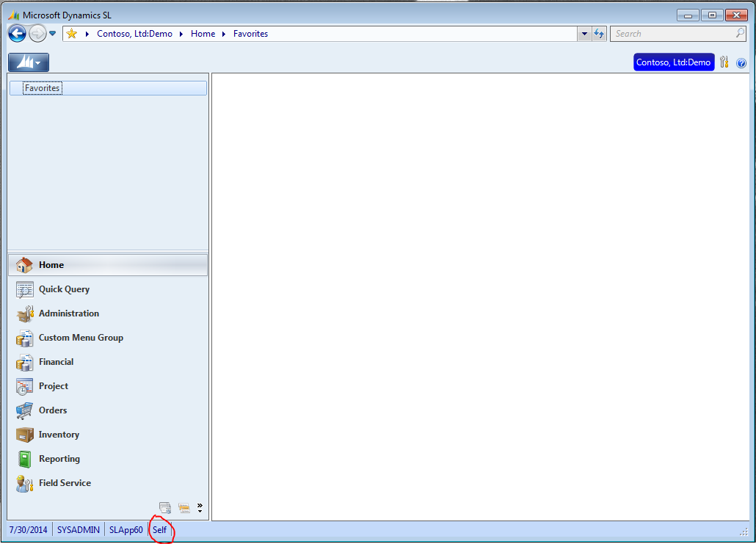Viewport: 756px width, 544px height.
Task: Click the second small icon in navigation pane footer
Action: tap(183, 508)
